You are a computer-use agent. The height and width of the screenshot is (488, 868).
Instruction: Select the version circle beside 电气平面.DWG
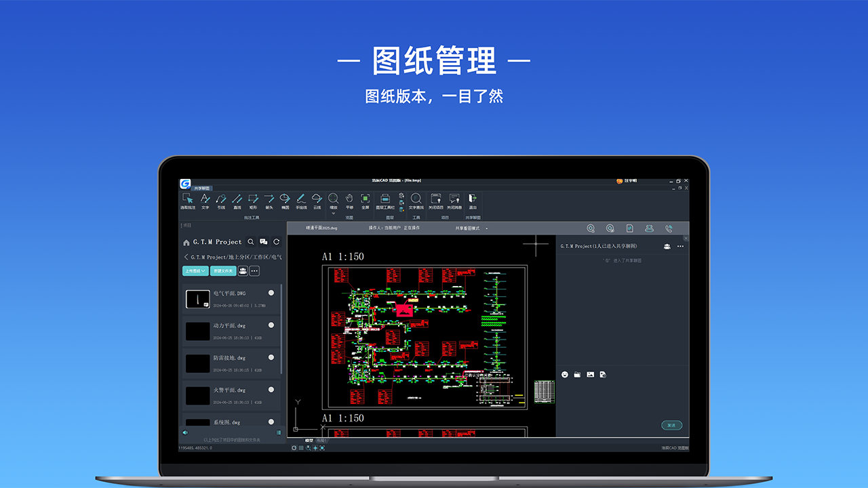tap(271, 293)
